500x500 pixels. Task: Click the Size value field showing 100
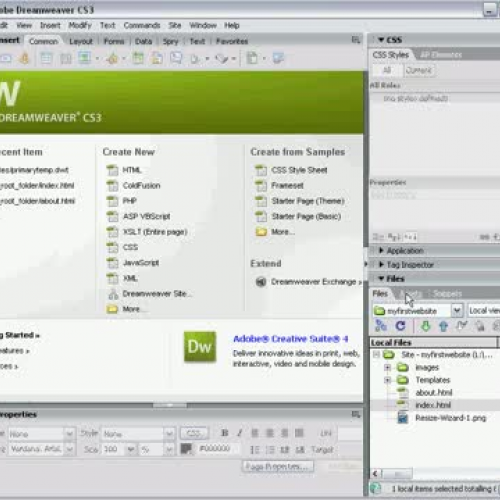tap(114, 450)
